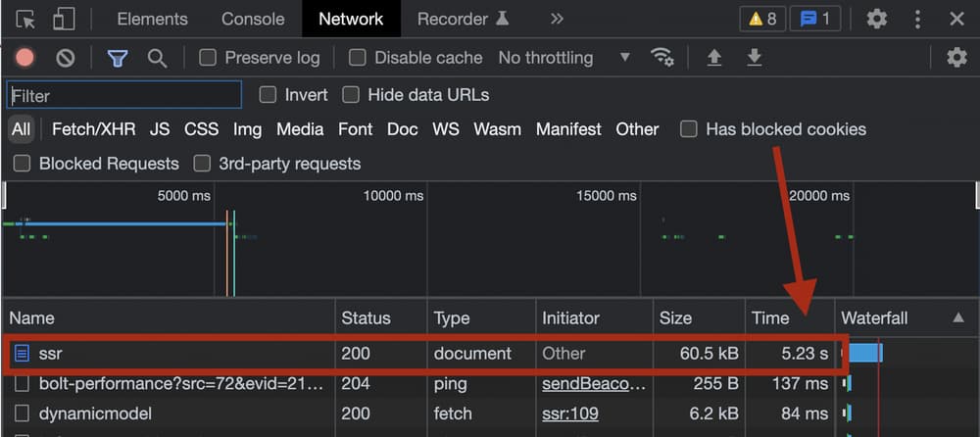Open the sendBeaco... initiator link
Viewport: 980px width, 437px height.
594,384
